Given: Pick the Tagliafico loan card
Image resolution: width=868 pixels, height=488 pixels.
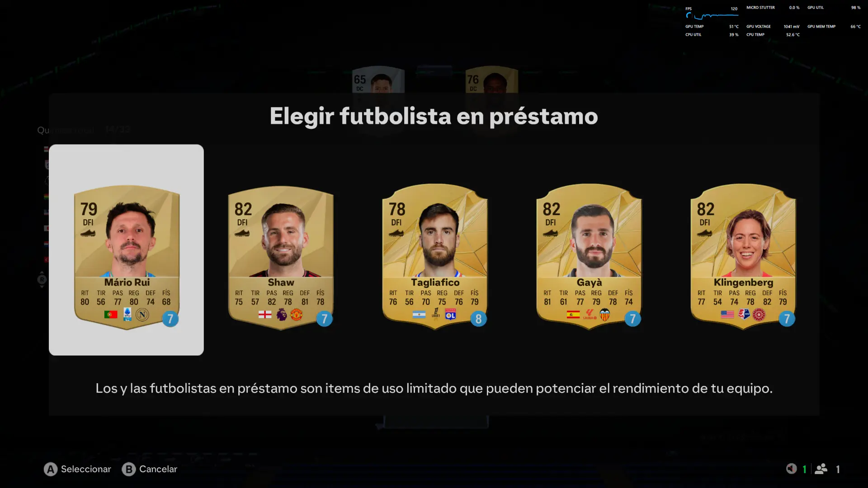Looking at the screenshot, I should pyautogui.click(x=435, y=257).
